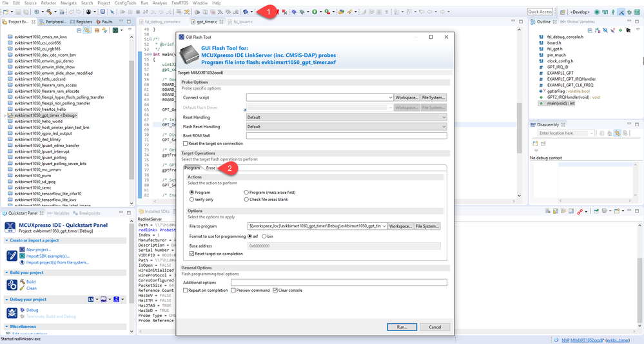Viewport: 644px width, 344px height.
Task: Expand the evkbimxrt1050_gpt_timer project tree node
Action: pos(5,116)
